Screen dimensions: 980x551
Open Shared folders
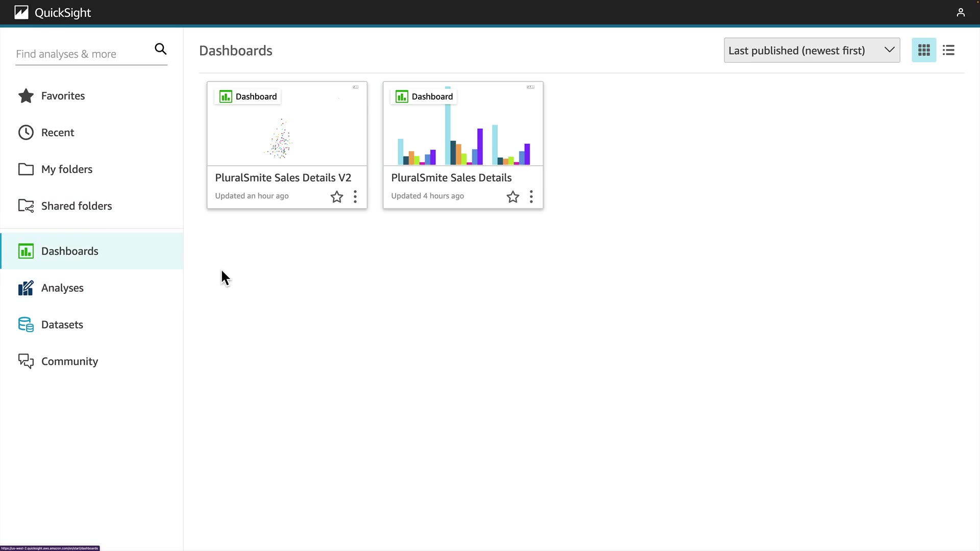tap(76, 206)
